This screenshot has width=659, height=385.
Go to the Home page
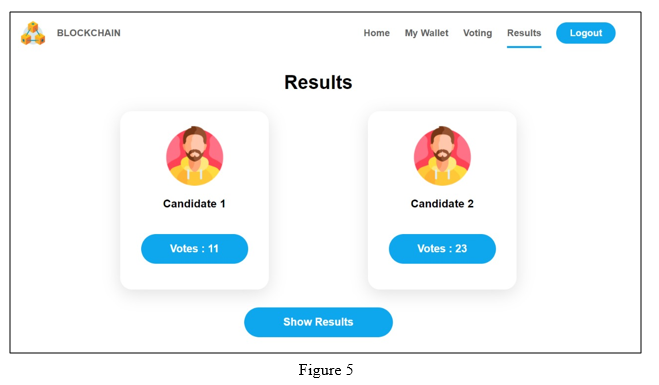point(377,33)
